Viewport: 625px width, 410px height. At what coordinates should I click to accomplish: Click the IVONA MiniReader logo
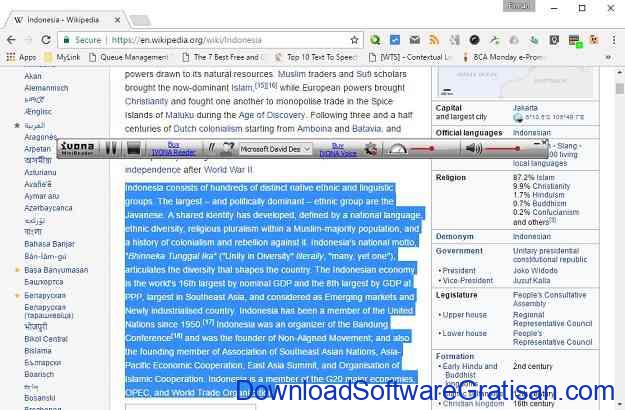click(77, 148)
